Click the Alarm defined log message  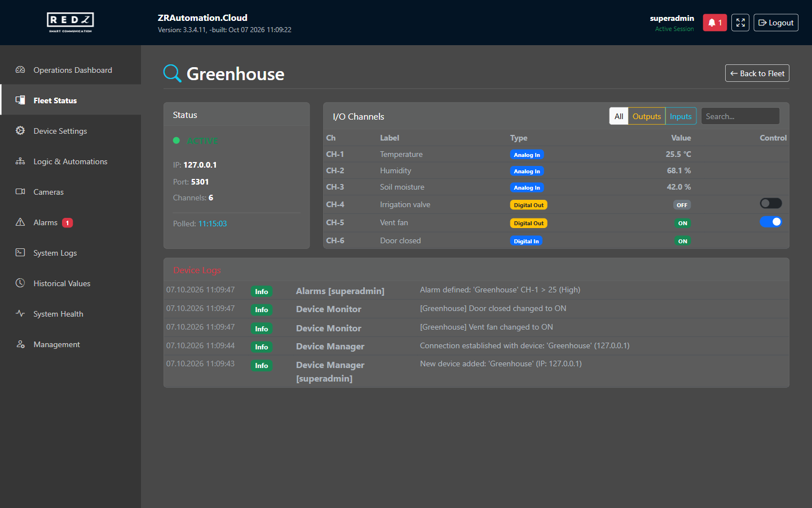pos(500,290)
